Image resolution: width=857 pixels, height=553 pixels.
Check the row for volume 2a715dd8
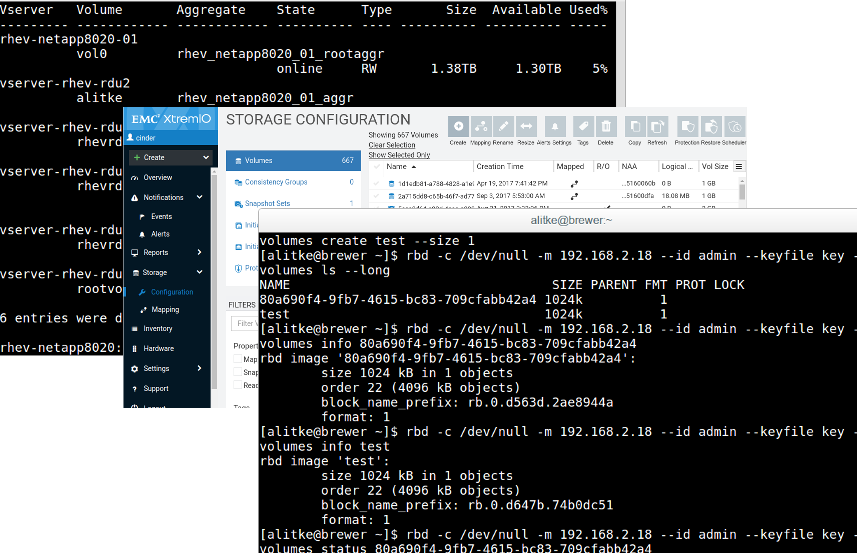377,196
